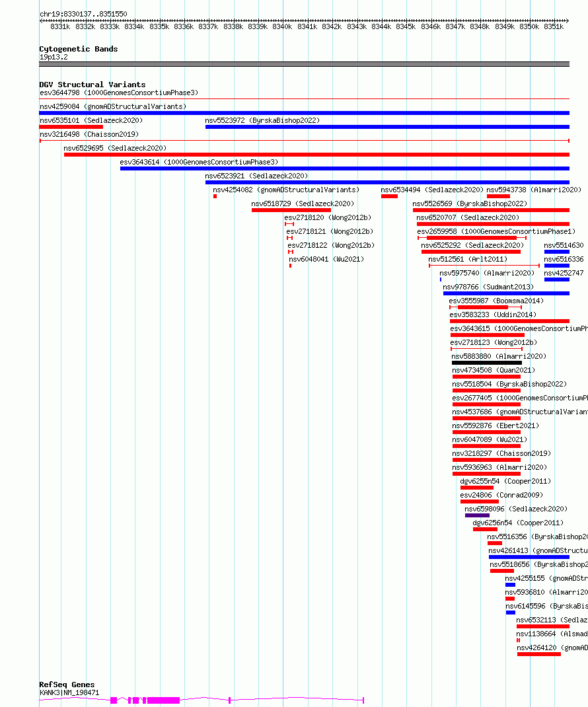Click nsv5514630 variant label
The height and width of the screenshot is (707, 588).
[564, 245]
